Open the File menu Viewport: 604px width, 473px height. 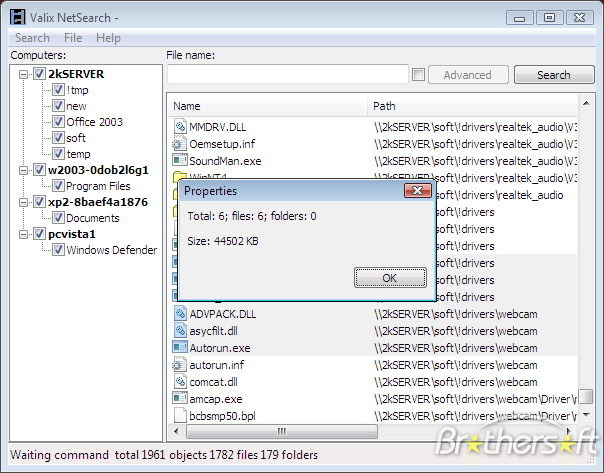[73, 38]
